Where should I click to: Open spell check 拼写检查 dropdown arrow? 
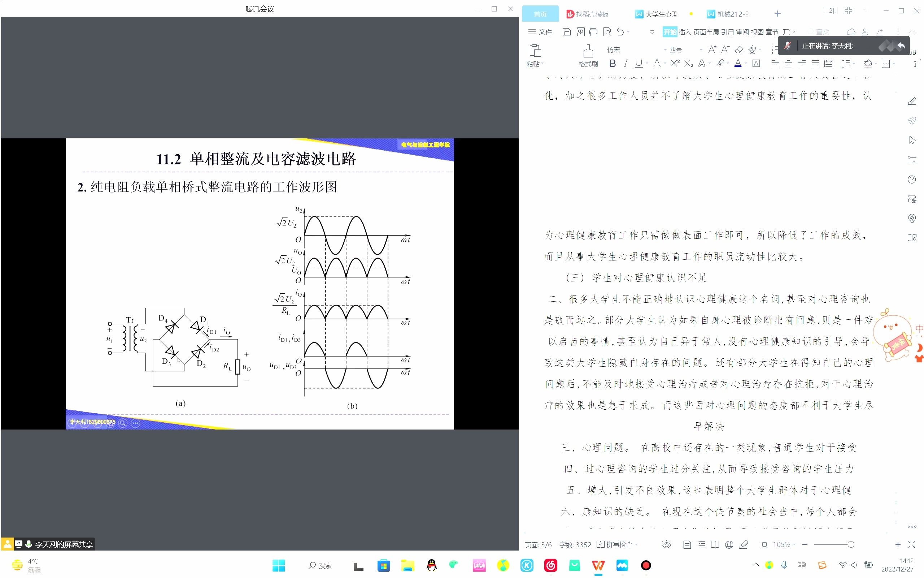tap(636, 544)
